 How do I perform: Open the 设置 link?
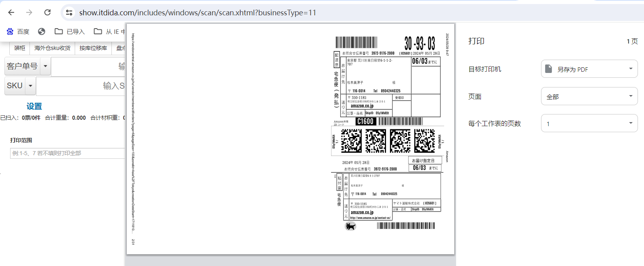click(34, 106)
